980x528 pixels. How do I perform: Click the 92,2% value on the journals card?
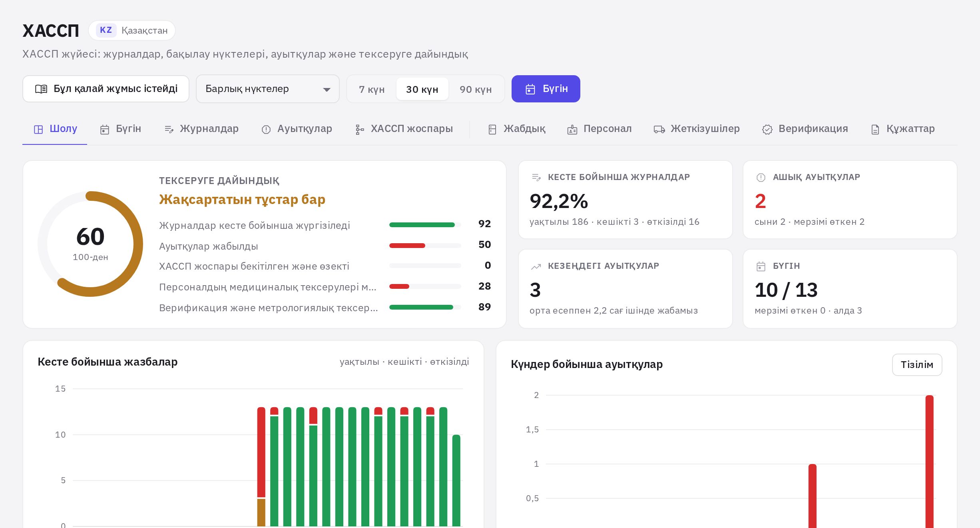[559, 201]
